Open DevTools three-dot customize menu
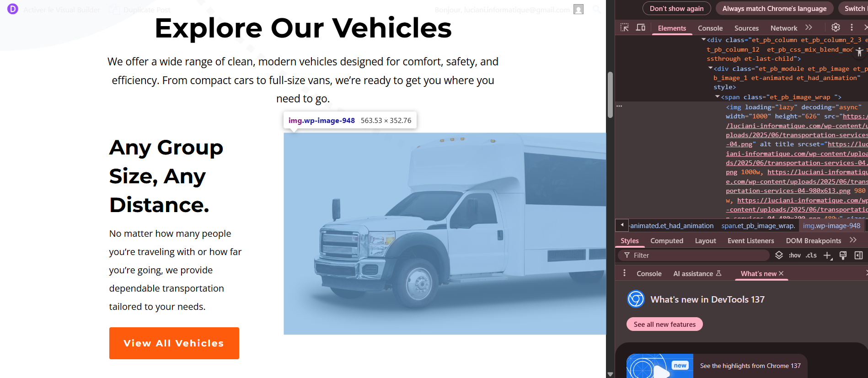The width and height of the screenshot is (868, 378). [852, 27]
